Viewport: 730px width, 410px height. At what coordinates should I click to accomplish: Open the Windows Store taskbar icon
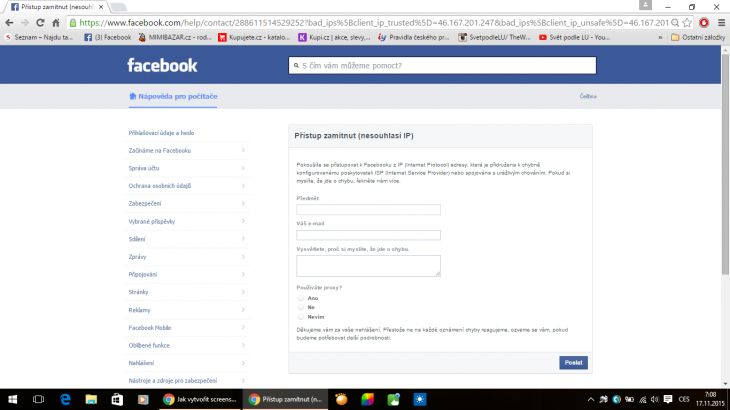coord(117,399)
